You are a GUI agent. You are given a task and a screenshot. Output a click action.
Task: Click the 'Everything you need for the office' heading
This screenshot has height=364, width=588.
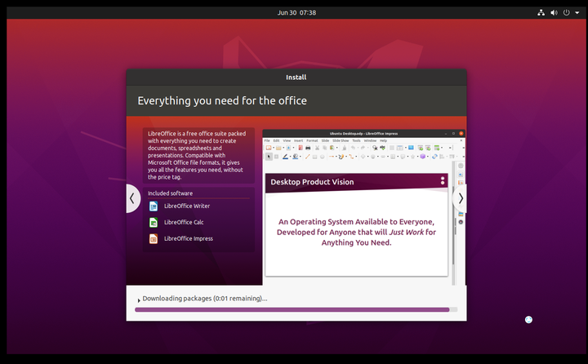pyautogui.click(x=222, y=100)
